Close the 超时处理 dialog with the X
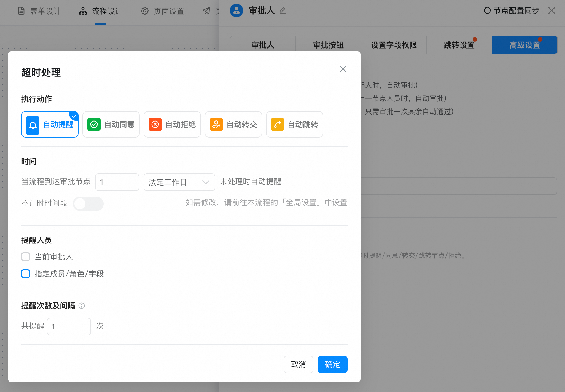Viewport: 565px width, 392px height. 343,69
